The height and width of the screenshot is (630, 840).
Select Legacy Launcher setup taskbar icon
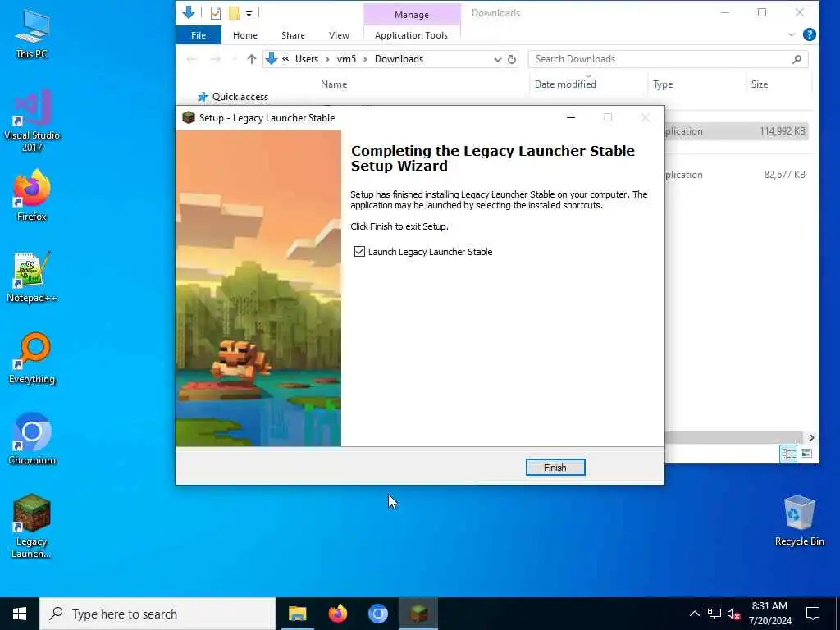[x=418, y=614]
